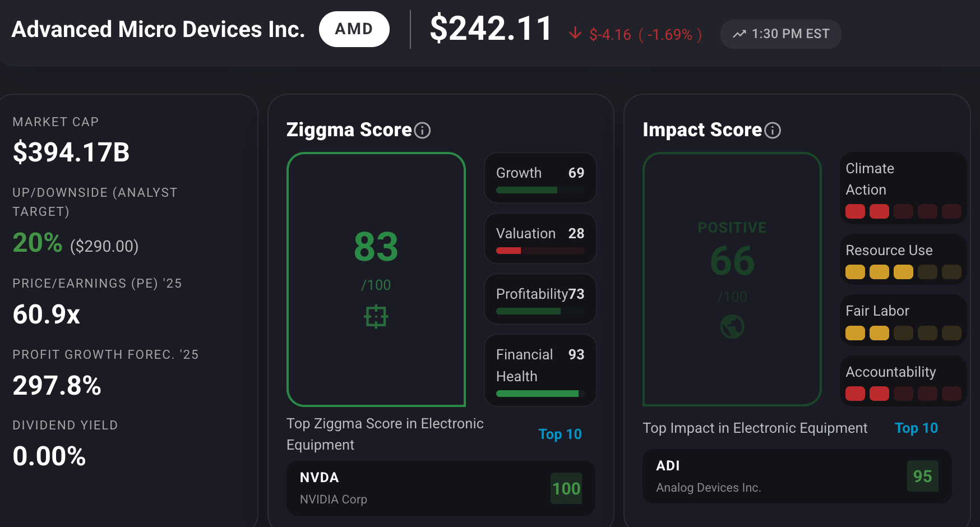This screenshot has width=980, height=527.
Task: Click the Ziggma Score 83 box
Action: pos(376,279)
